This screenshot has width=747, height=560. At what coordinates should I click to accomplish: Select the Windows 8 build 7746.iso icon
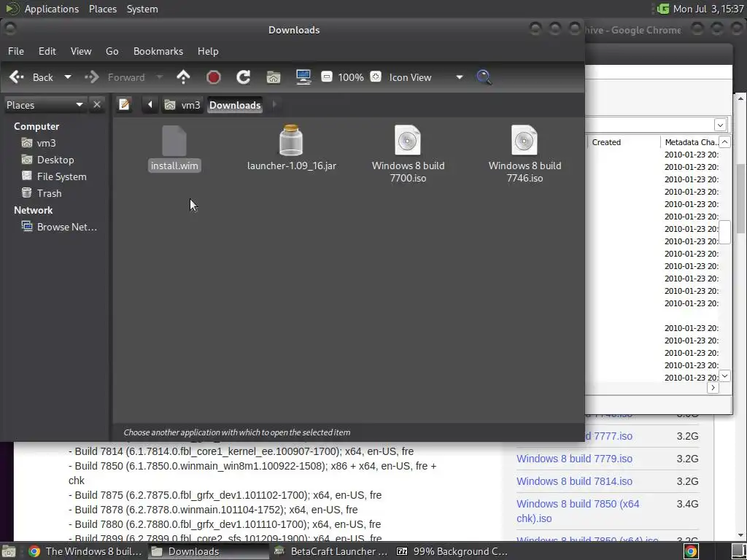click(x=525, y=140)
